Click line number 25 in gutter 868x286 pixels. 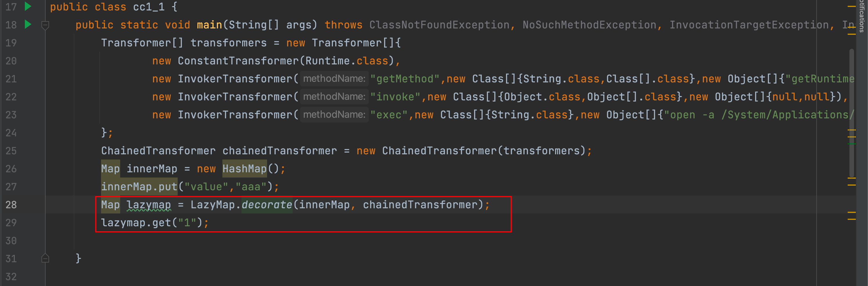coord(11,151)
